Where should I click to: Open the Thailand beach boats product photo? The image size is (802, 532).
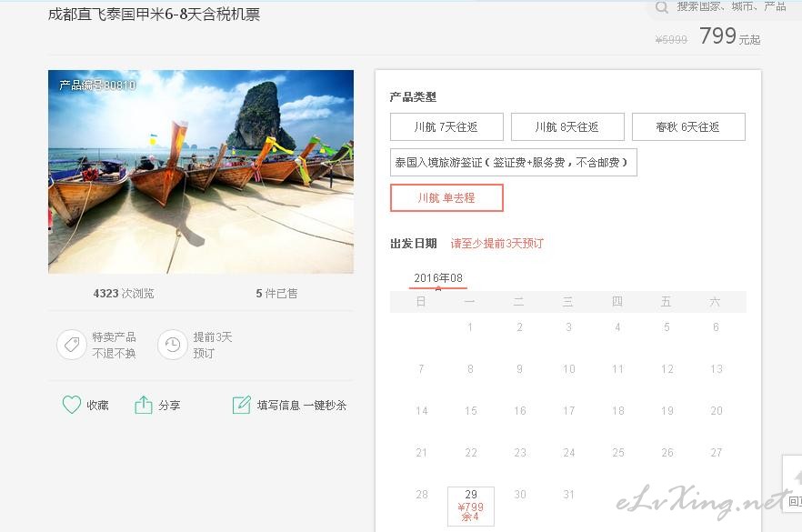pos(201,172)
